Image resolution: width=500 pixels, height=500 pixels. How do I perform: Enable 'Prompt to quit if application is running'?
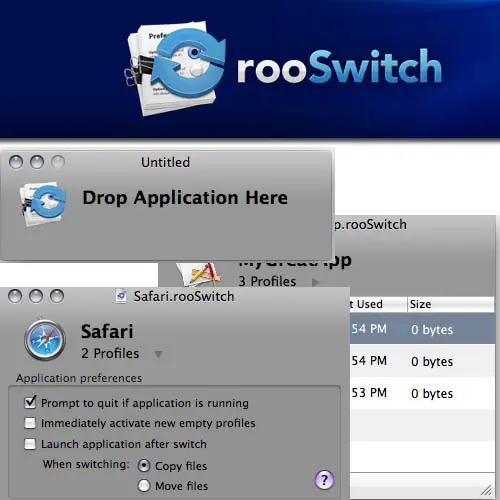30,402
